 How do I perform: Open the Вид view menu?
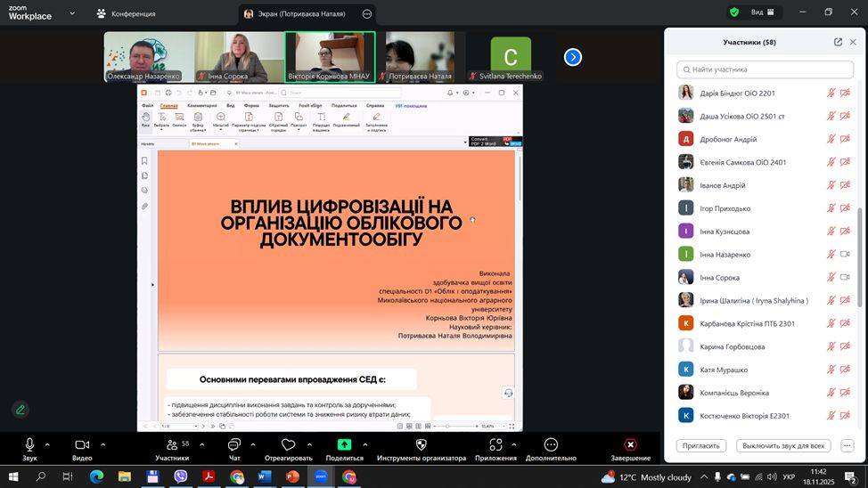764,12
